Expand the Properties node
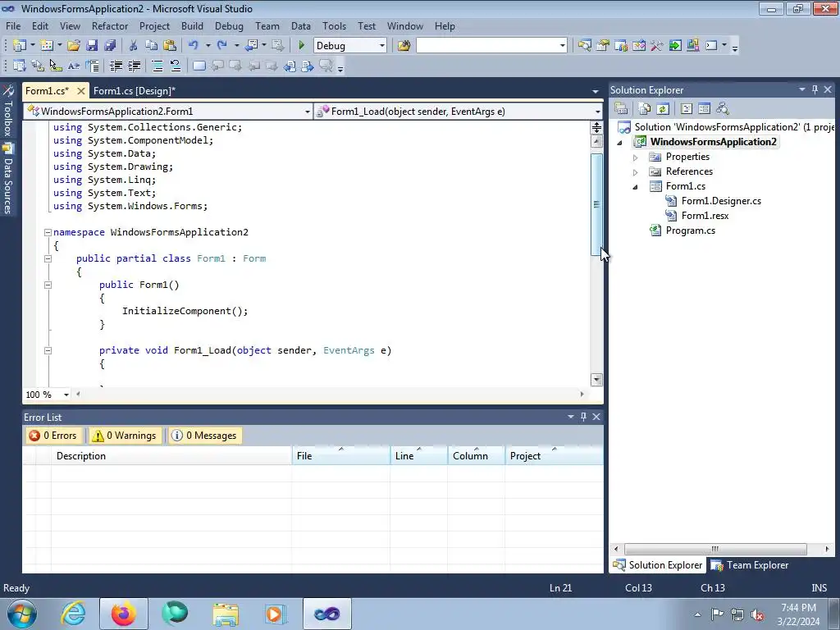Viewport: 840px width, 630px height. pyautogui.click(x=636, y=157)
